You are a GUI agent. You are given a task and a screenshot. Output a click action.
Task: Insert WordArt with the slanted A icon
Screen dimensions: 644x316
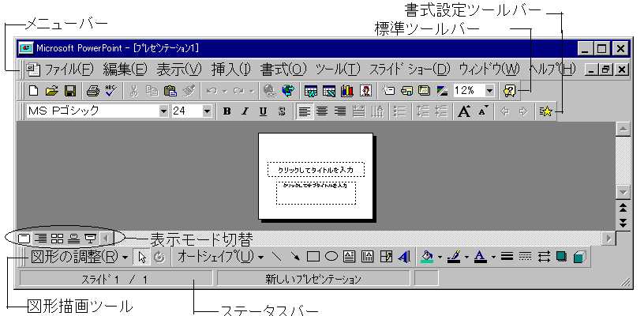[x=404, y=258]
